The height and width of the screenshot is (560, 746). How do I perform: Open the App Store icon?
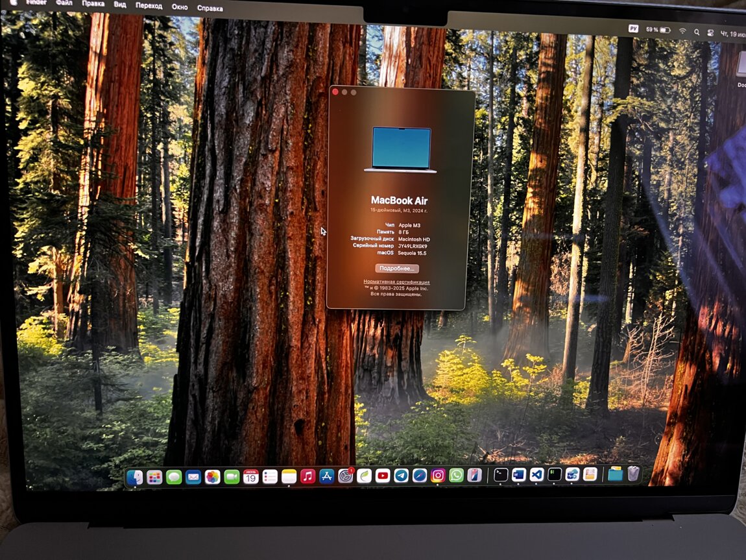click(x=326, y=477)
